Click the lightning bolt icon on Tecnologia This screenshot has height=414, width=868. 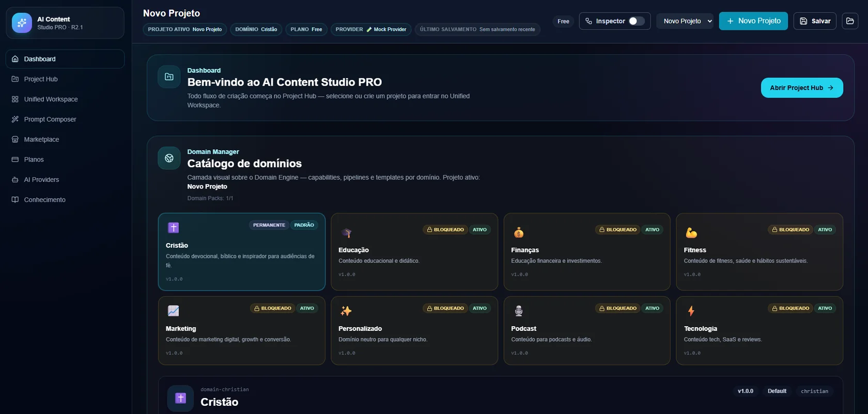click(691, 311)
